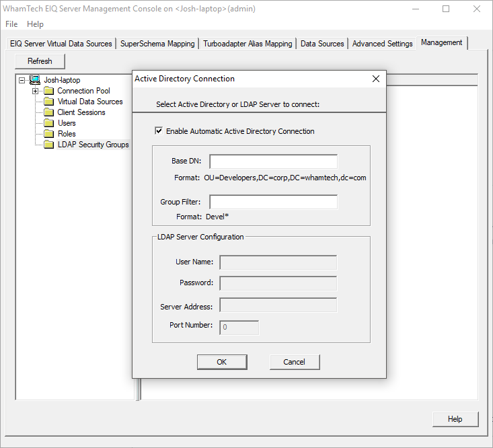The image size is (493, 448).
Task: Click the Connection Pool folder icon
Action: click(x=48, y=91)
